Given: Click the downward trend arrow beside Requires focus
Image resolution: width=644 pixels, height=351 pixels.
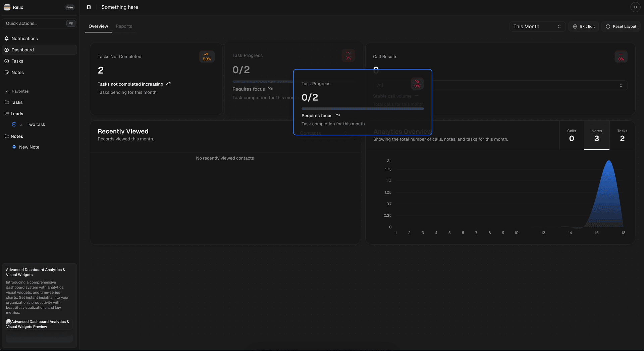Looking at the screenshot, I should (338, 115).
